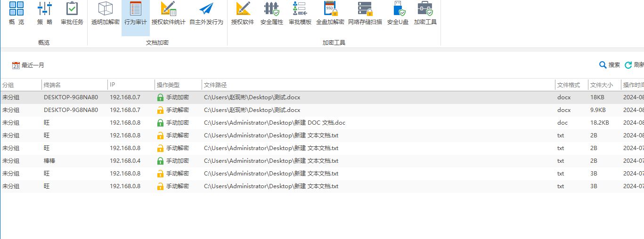This screenshot has width=644, height=239.
Task: Sort by the 文件格式 column header
Action: (569, 85)
